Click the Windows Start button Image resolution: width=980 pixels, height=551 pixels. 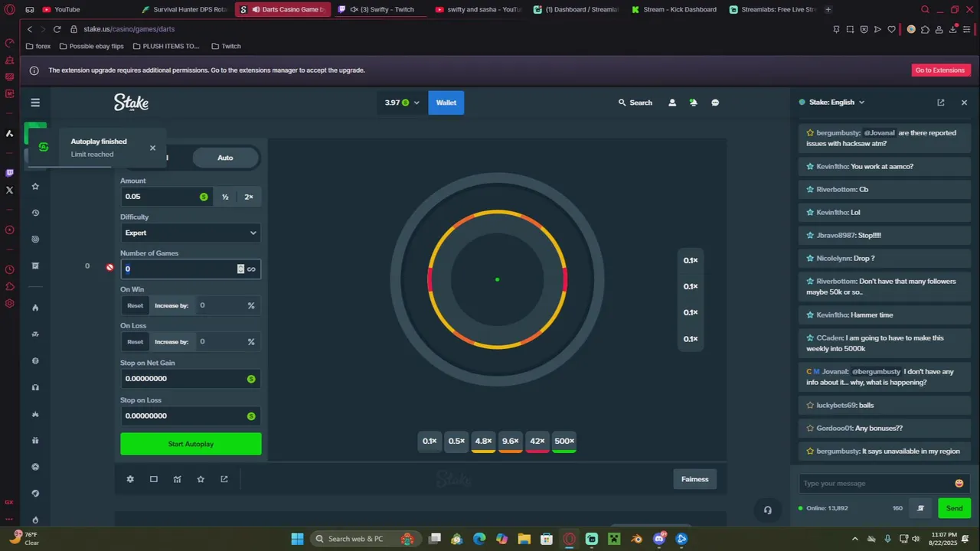click(297, 539)
